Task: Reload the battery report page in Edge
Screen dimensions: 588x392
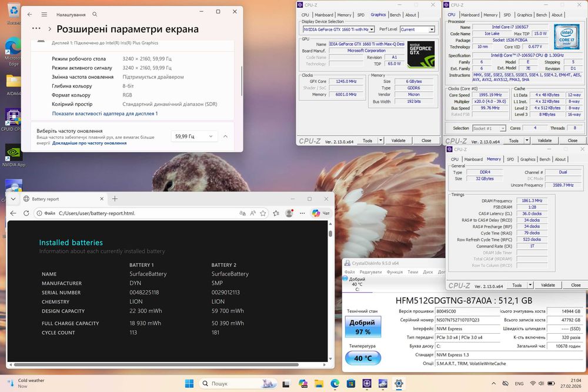Action: [x=26, y=213]
